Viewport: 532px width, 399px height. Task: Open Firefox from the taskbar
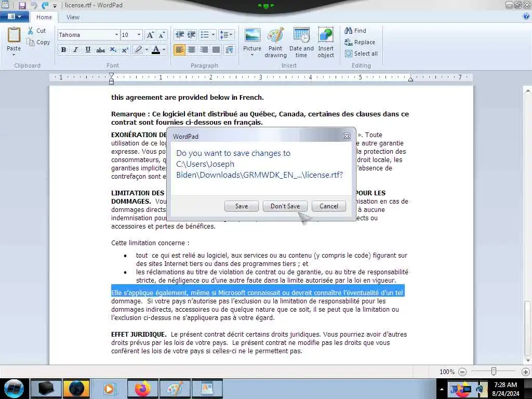[142, 389]
